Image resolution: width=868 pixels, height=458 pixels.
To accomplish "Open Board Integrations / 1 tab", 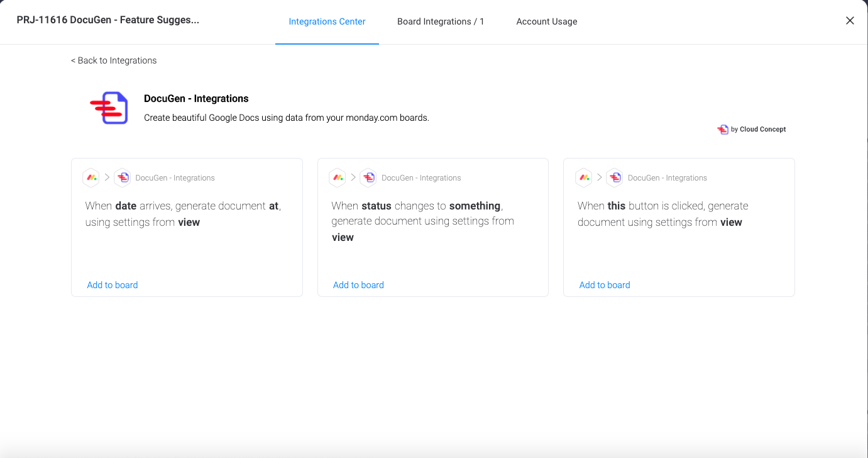I will point(441,21).
